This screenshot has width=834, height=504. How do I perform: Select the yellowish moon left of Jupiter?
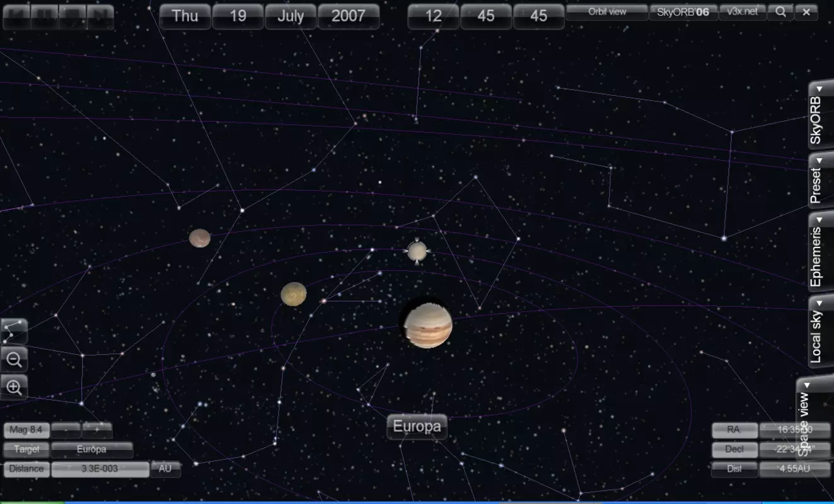(x=294, y=294)
